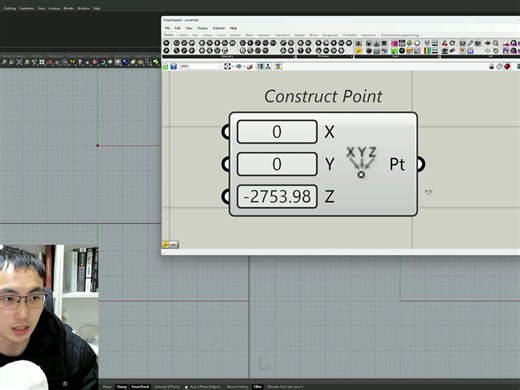The image size is (520, 390).
Task: Click the Pt output grip on Construct Point
Action: (421, 164)
